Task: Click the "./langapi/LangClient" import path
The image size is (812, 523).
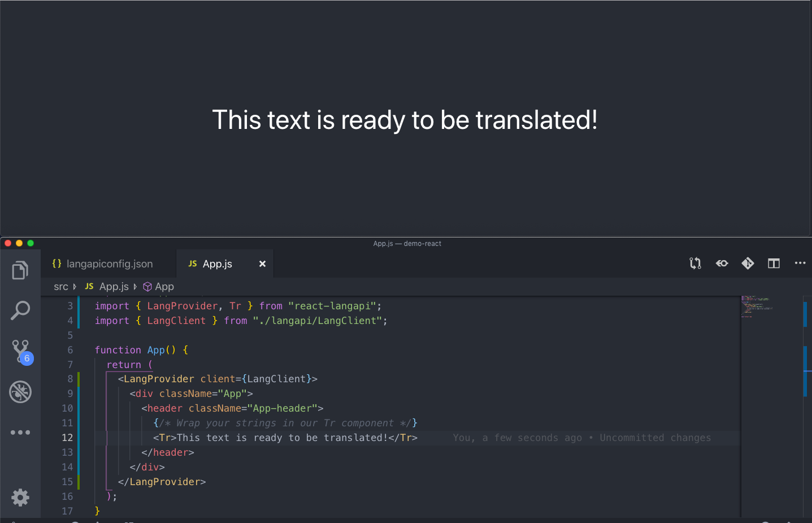Action: [317, 321]
